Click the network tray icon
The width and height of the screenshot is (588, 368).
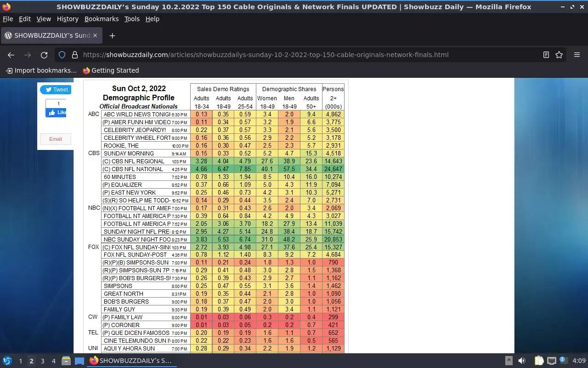(552, 361)
